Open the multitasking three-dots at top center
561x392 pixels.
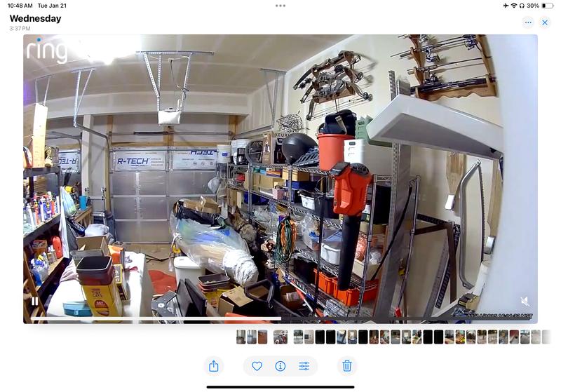(280, 6)
